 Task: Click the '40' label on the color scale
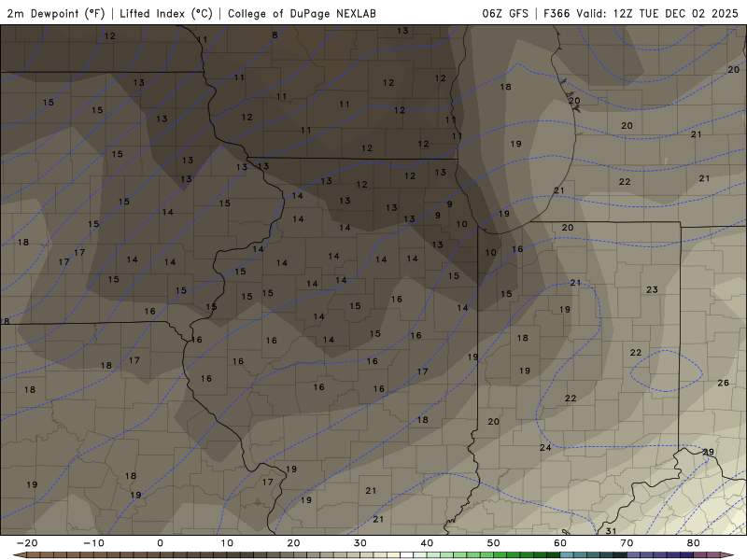[427, 543]
